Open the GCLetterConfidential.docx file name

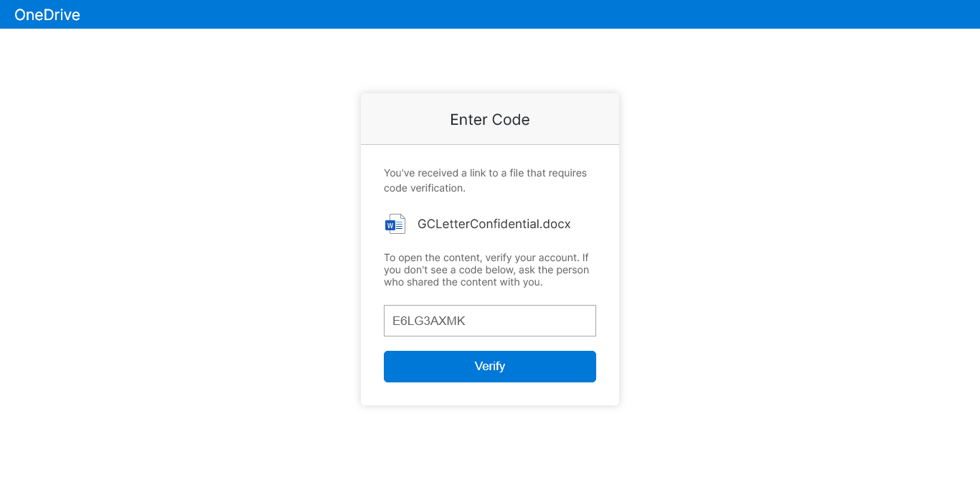494,224
